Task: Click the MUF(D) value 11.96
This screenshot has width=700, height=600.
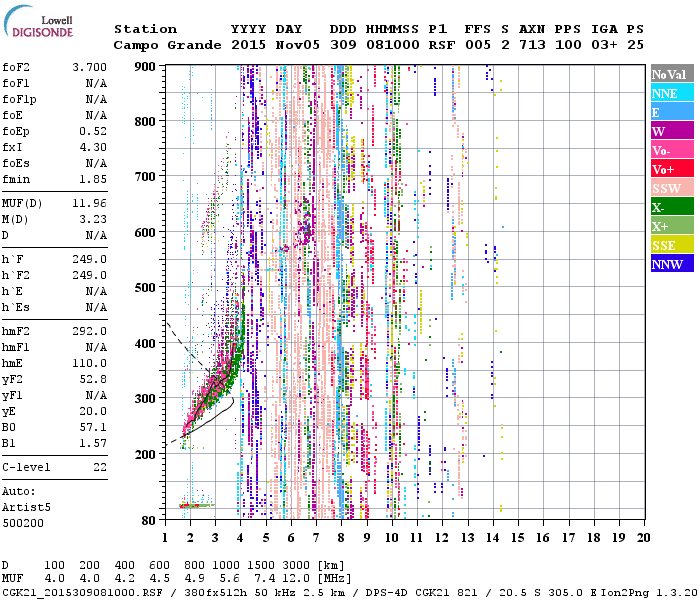Action: point(89,204)
